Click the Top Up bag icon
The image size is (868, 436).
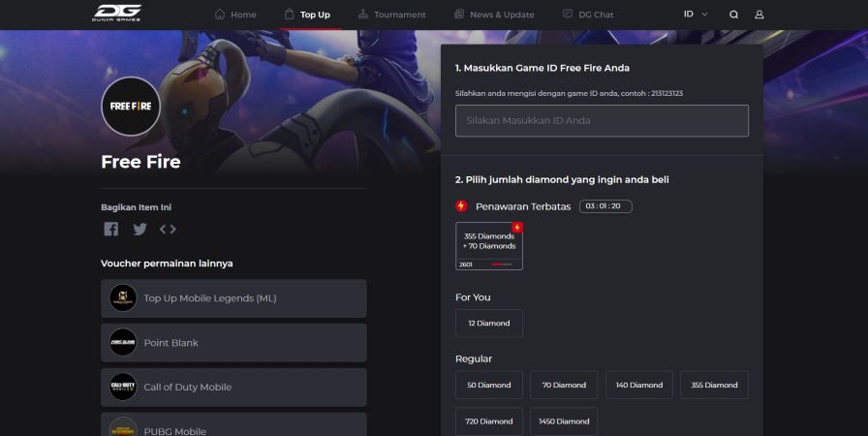(289, 14)
